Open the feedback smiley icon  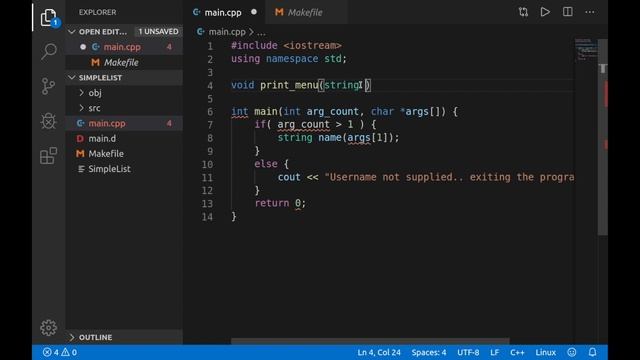click(x=572, y=352)
